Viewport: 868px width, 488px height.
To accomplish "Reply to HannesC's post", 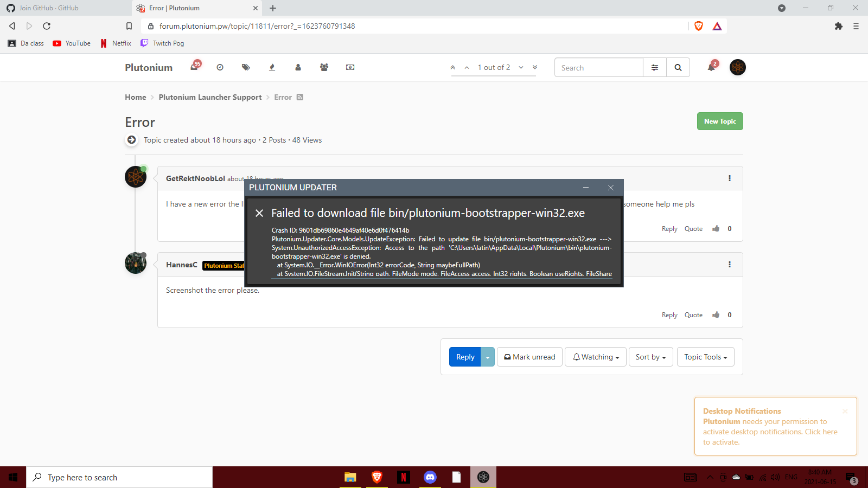I will click(669, 315).
